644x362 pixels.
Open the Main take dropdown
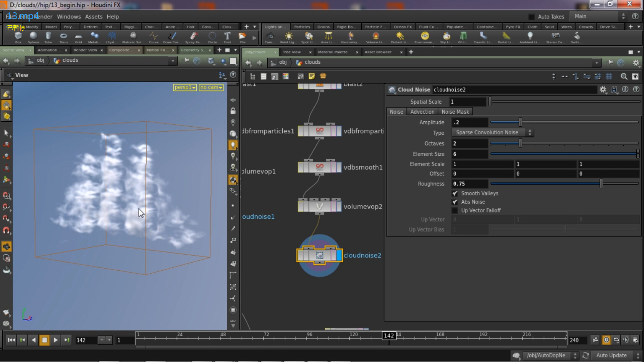598,17
